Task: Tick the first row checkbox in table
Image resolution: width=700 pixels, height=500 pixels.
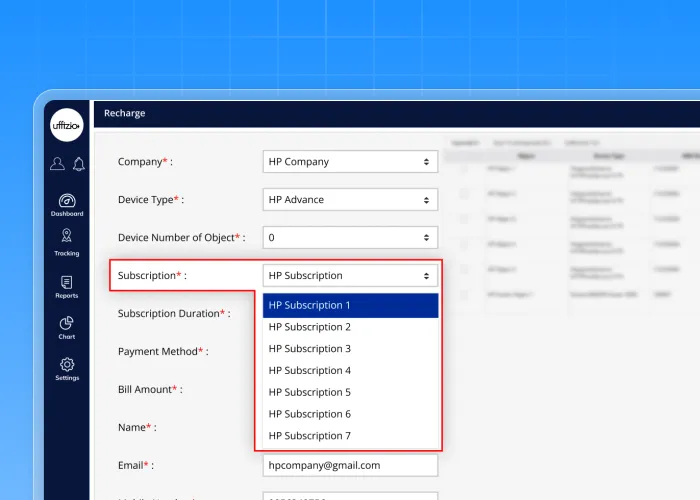Action: pyautogui.click(x=463, y=169)
